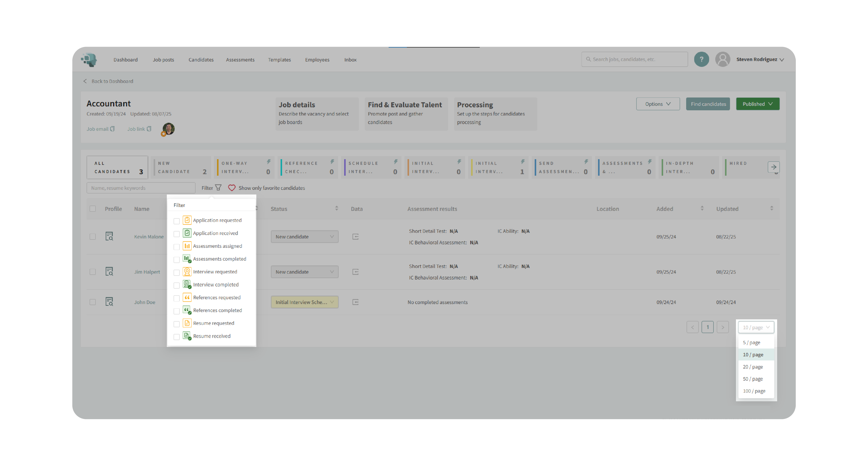Switch to the New Candidate stage tab
Screen dimensions: 868x466
181,167
